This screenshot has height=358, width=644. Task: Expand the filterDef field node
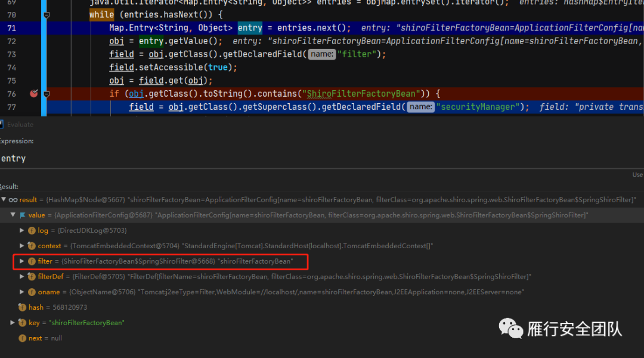click(x=22, y=276)
